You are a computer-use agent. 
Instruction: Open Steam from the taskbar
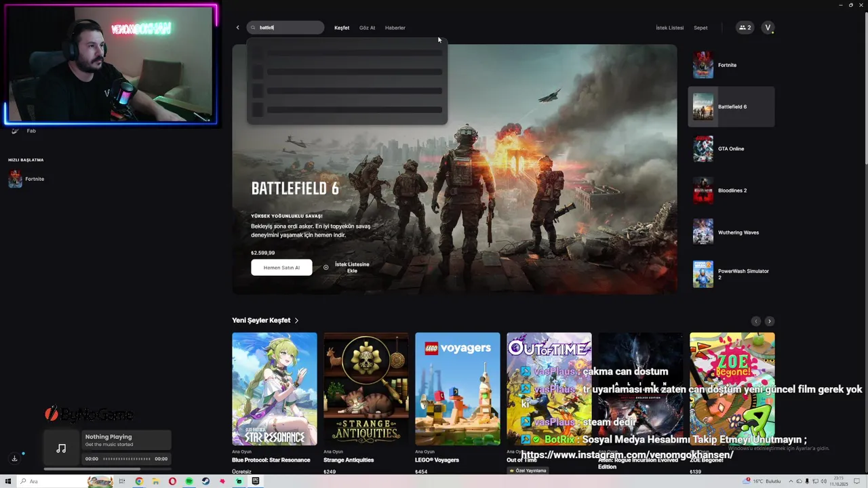click(205, 481)
